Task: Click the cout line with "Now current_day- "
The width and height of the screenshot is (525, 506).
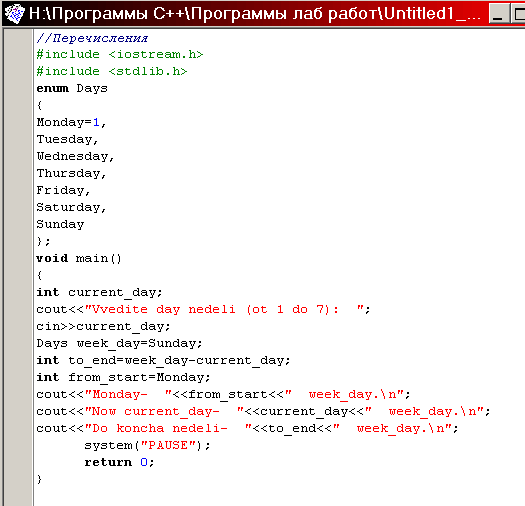Action: 263,412
